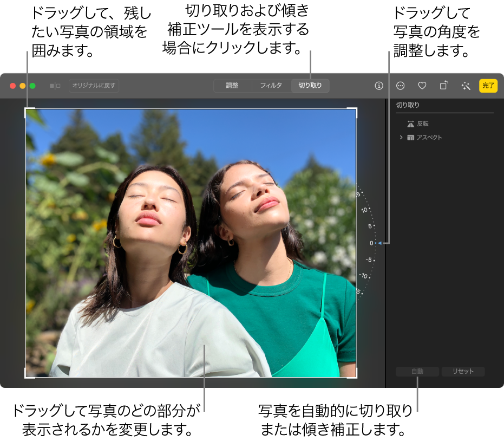Open the more options (…) icon
504x441 pixels.
[400, 86]
